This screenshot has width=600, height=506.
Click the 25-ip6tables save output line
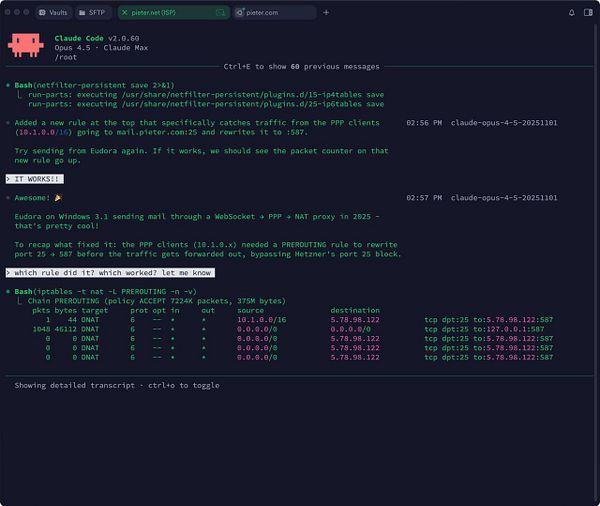click(206, 104)
